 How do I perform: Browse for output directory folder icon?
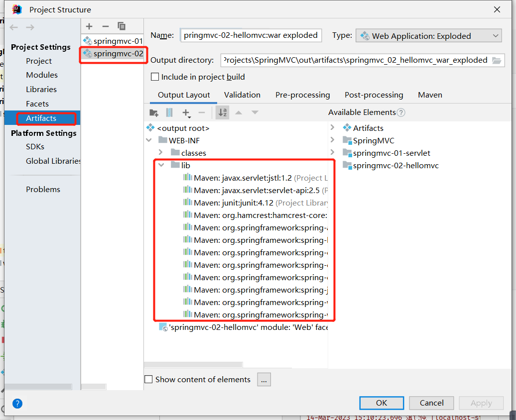click(x=496, y=61)
